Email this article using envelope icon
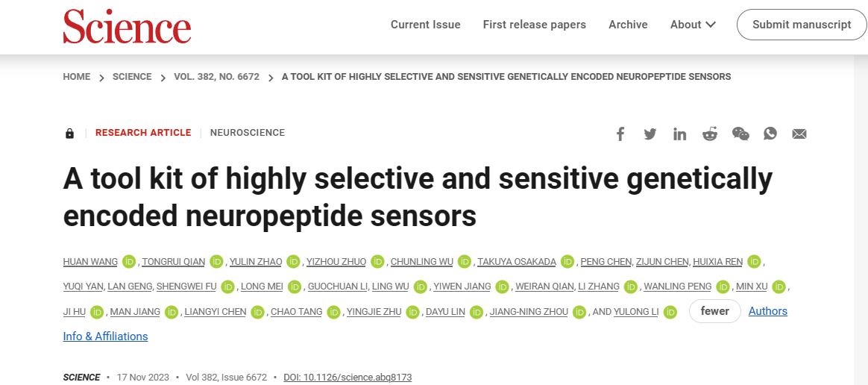The image size is (868, 385). [x=799, y=134]
